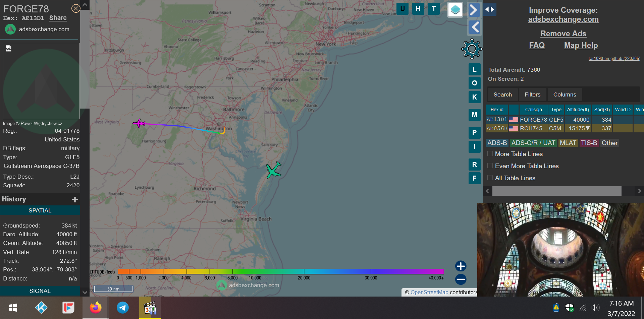Click the I map button

(474, 147)
